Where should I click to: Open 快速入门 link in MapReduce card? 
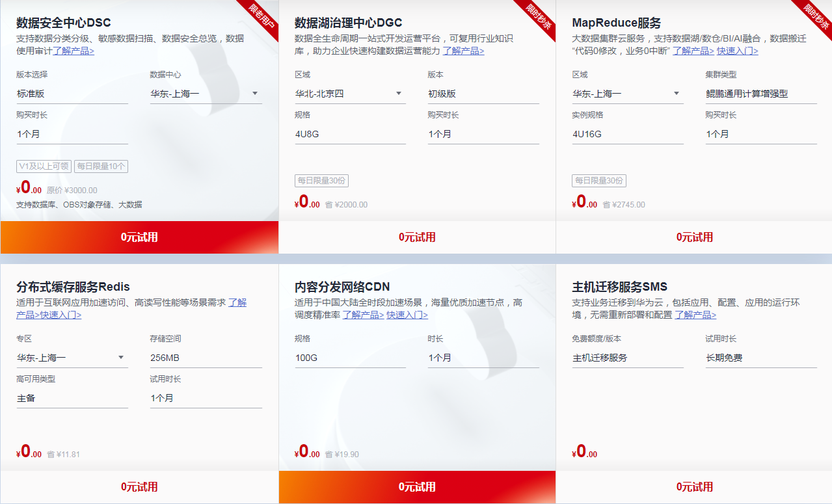tap(737, 51)
